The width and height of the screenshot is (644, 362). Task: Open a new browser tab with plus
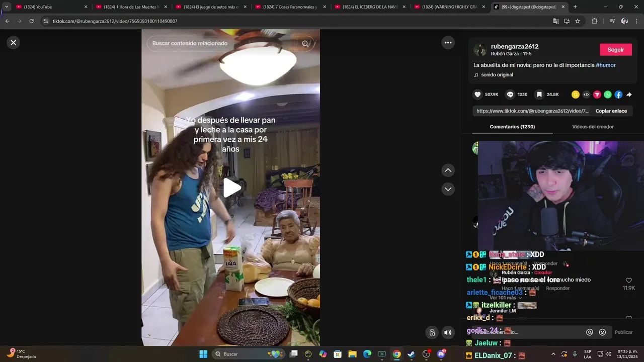point(575,7)
